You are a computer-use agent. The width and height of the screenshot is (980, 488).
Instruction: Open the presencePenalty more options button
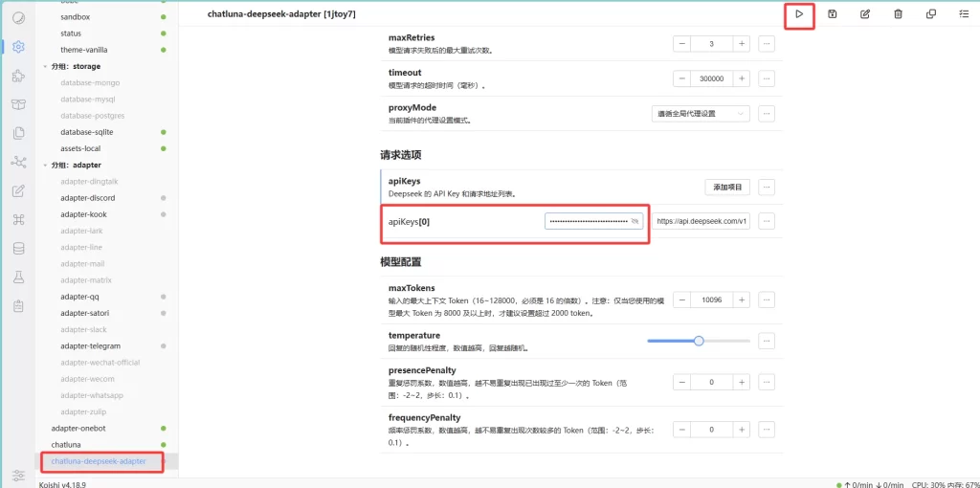pyautogui.click(x=767, y=382)
